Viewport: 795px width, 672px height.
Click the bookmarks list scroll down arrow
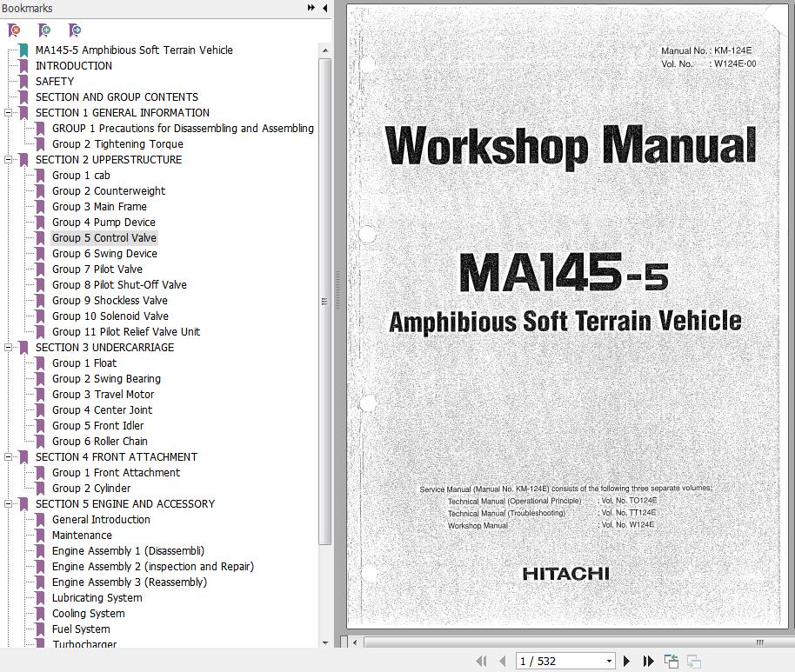pos(325,642)
